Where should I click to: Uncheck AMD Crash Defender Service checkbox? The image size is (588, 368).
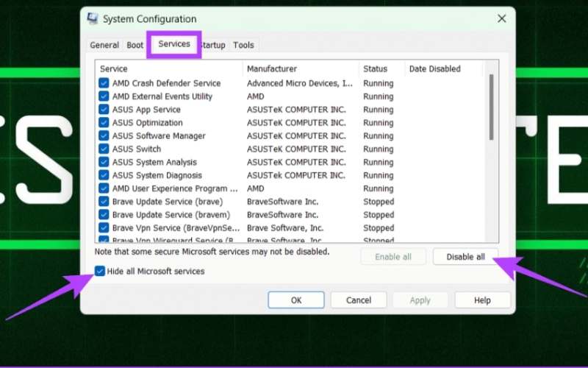point(104,83)
